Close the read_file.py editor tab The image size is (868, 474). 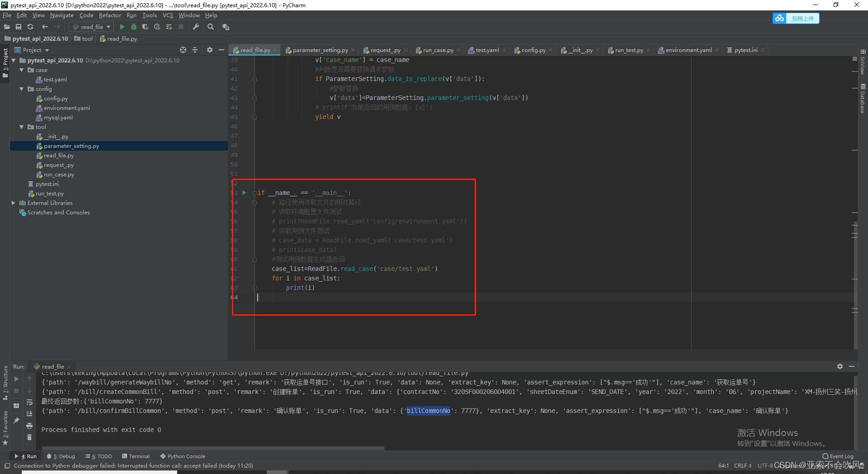(275, 50)
